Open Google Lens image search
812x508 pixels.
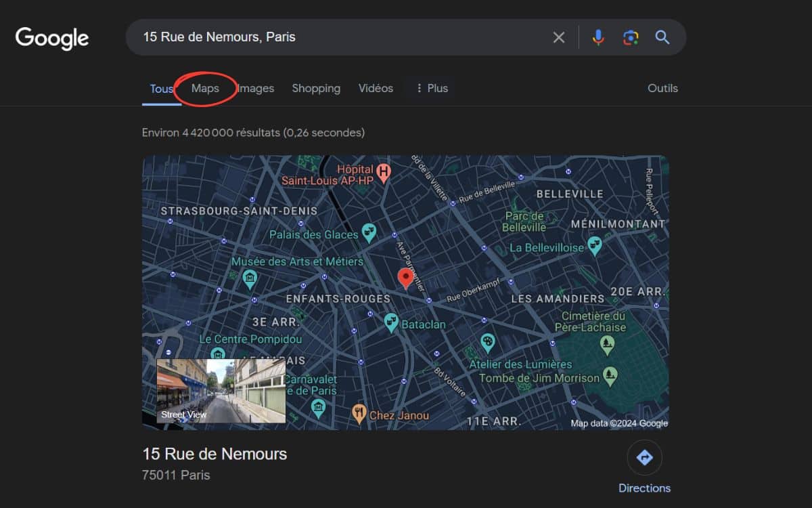coord(631,37)
